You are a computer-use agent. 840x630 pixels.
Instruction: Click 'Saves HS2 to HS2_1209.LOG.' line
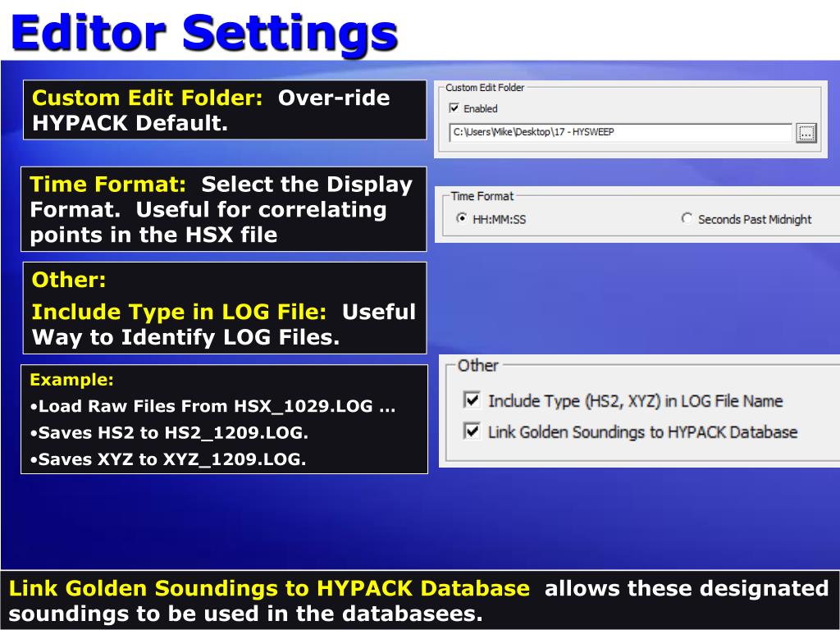(169, 433)
